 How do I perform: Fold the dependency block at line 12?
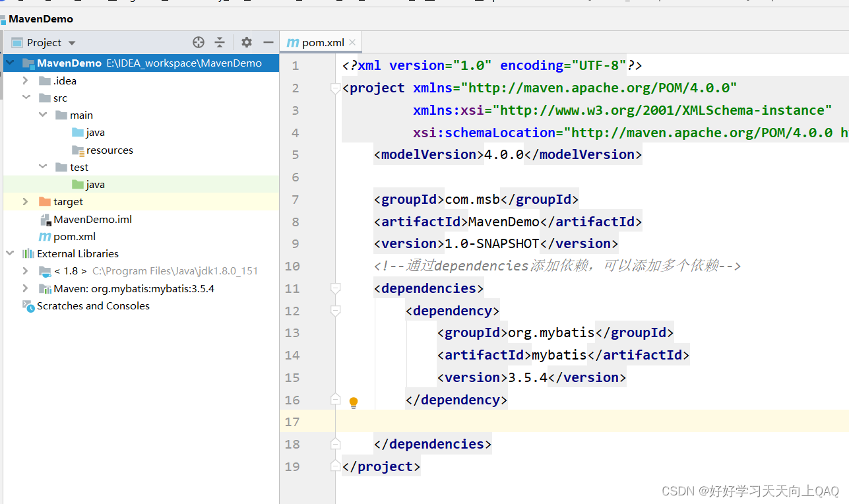pos(335,311)
